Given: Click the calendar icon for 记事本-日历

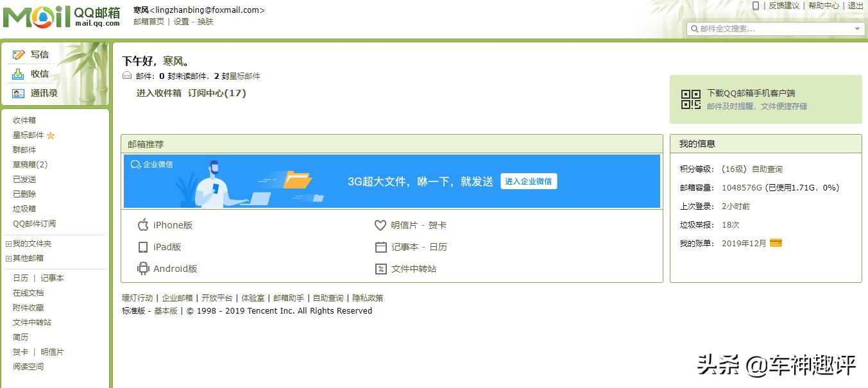Looking at the screenshot, I should pos(380,247).
